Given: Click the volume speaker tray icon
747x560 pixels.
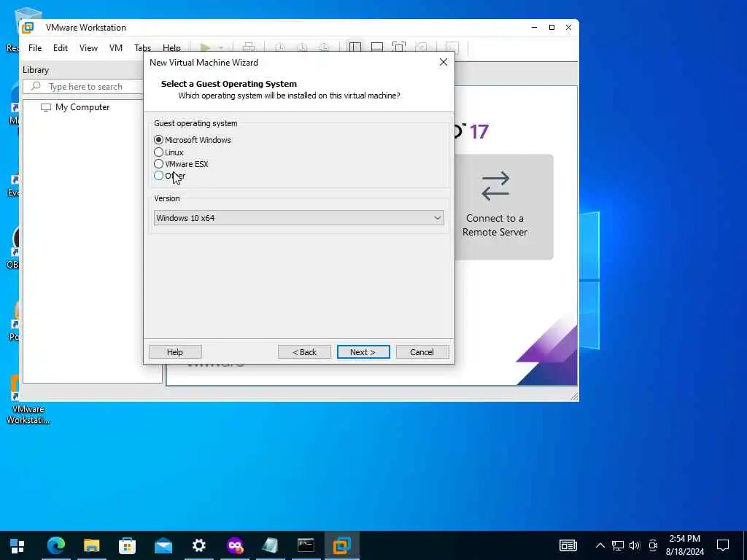Looking at the screenshot, I should (635, 545).
